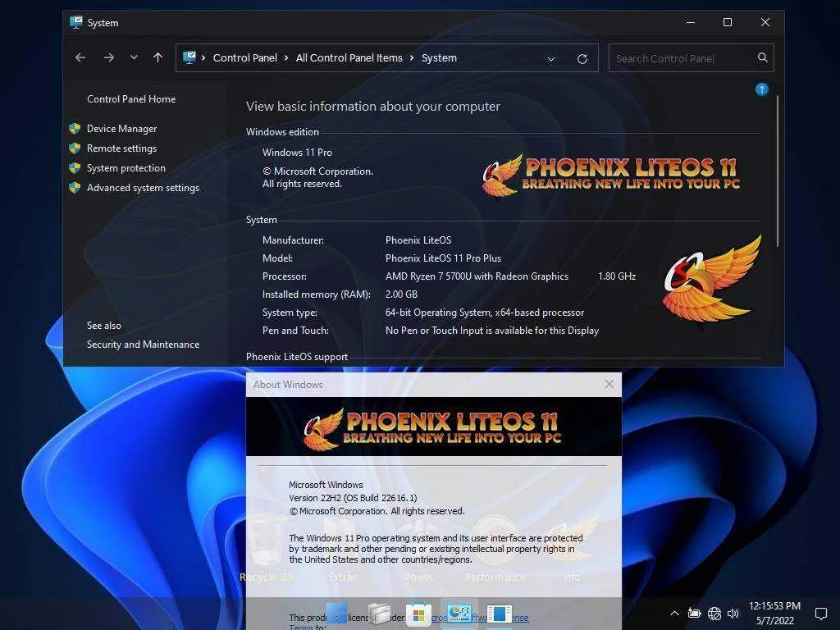
Task: Close the About Windows dialog
Action: point(609,384)
